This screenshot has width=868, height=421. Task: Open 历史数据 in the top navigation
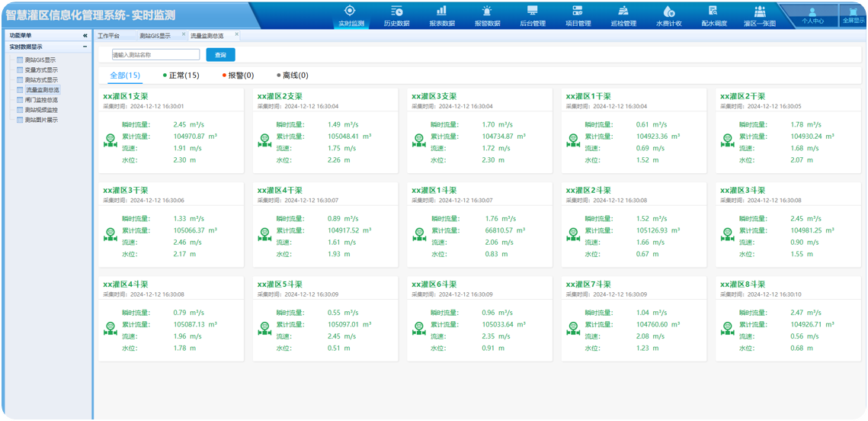396,14
